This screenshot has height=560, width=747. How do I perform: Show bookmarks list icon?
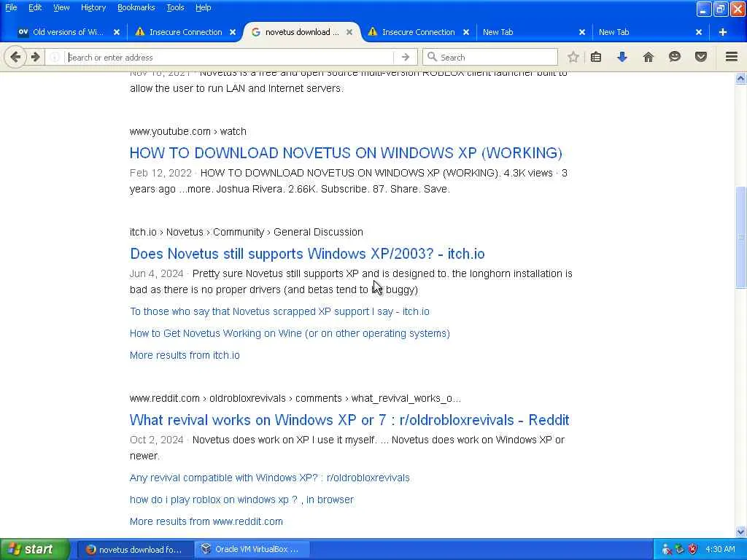tap(596, 57)
